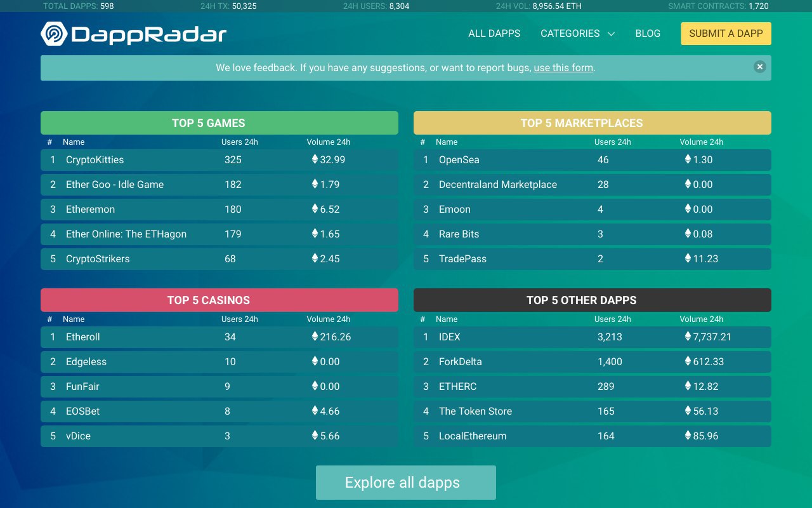The width and height of the screenshot is (812, 508).
Task: Click the Ethereum icon beside 4.66
Action: point(315,411)
